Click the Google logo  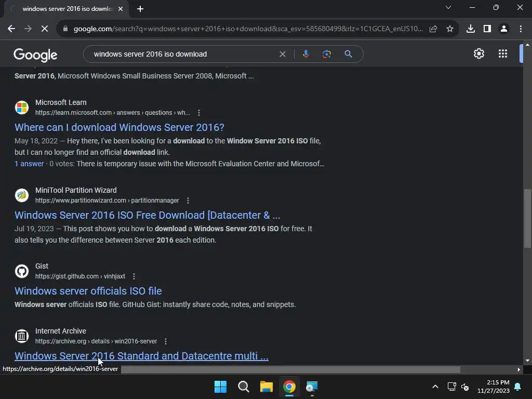point(35,55)
